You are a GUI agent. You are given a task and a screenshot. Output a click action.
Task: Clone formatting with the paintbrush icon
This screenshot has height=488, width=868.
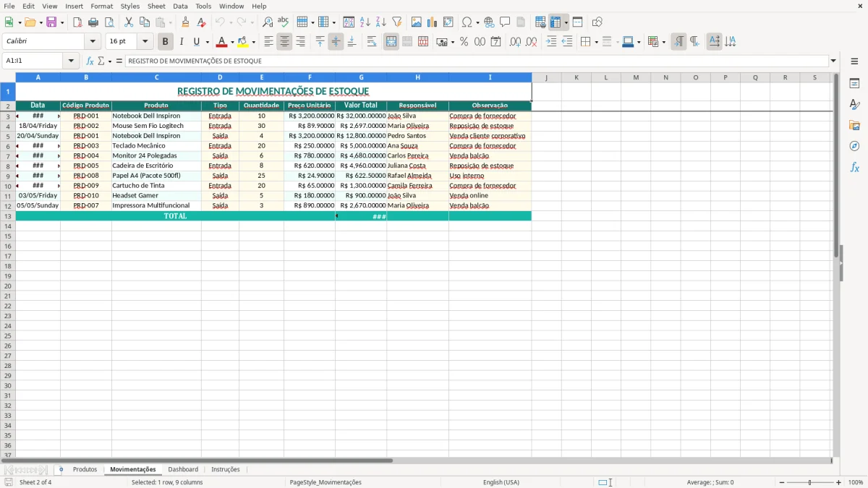click(185, 22)
